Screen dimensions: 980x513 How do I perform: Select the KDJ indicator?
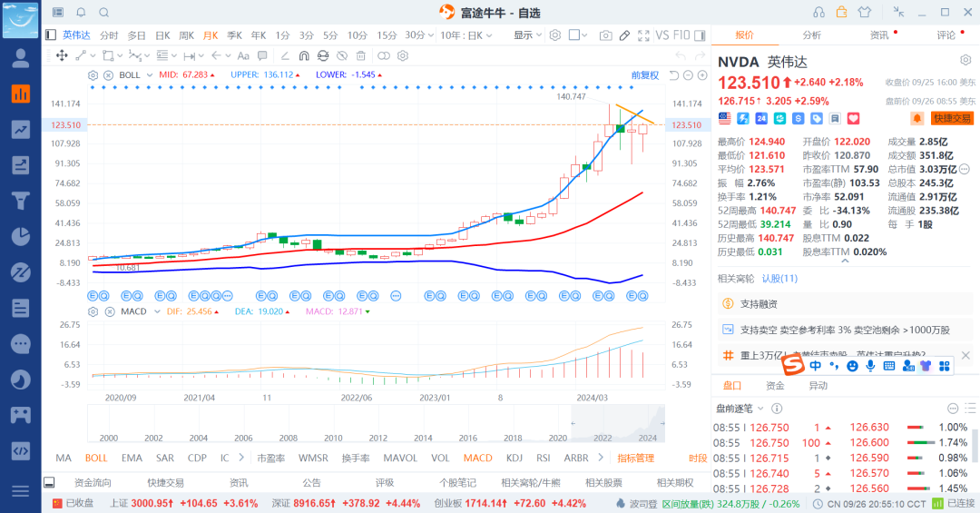point(514,458)
